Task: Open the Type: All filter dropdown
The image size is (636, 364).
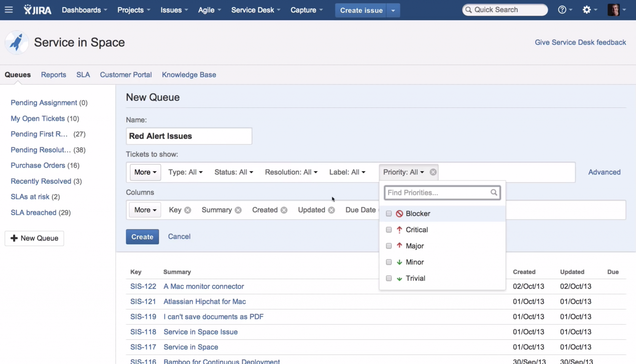Action: (185, 172)
